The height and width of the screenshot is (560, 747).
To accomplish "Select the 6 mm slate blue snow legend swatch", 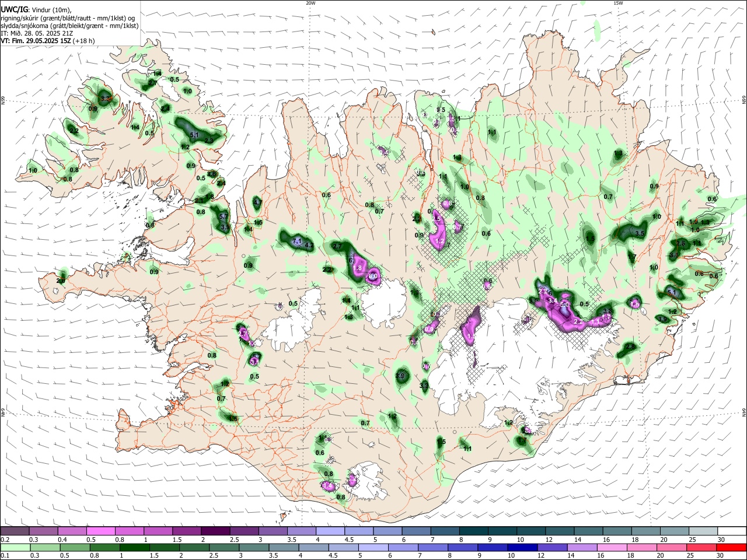I will 417,531.
